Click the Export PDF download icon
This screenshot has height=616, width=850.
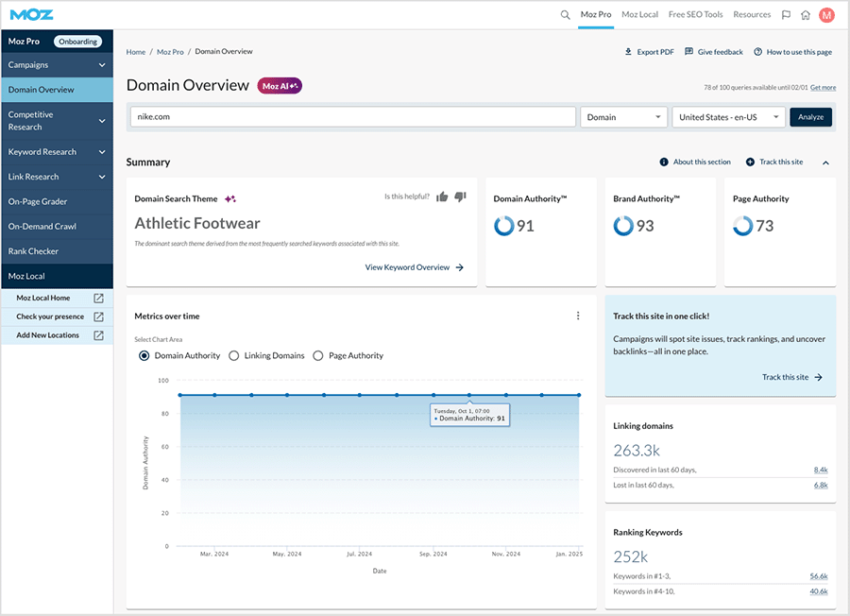click(x=628, y=52)
